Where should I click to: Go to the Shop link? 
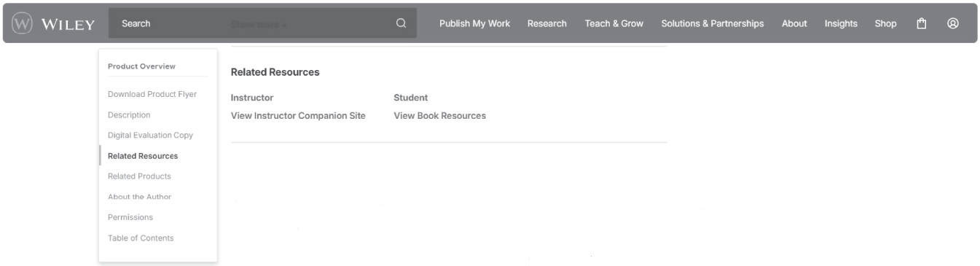[885, 23]
